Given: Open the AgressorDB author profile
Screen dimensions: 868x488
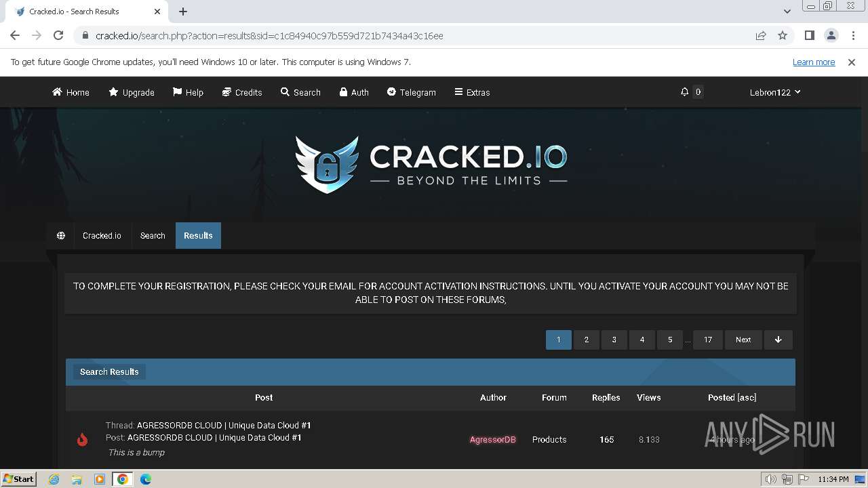Looking at the screenshot, I should [493, 439].
